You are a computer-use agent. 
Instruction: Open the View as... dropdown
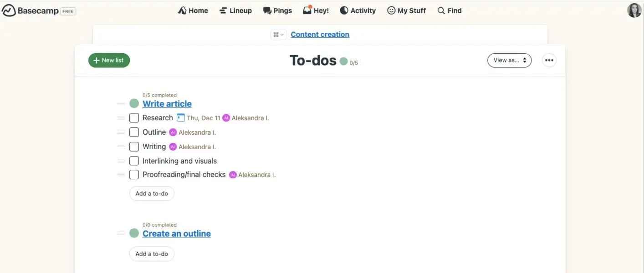(x=509, y=60)
